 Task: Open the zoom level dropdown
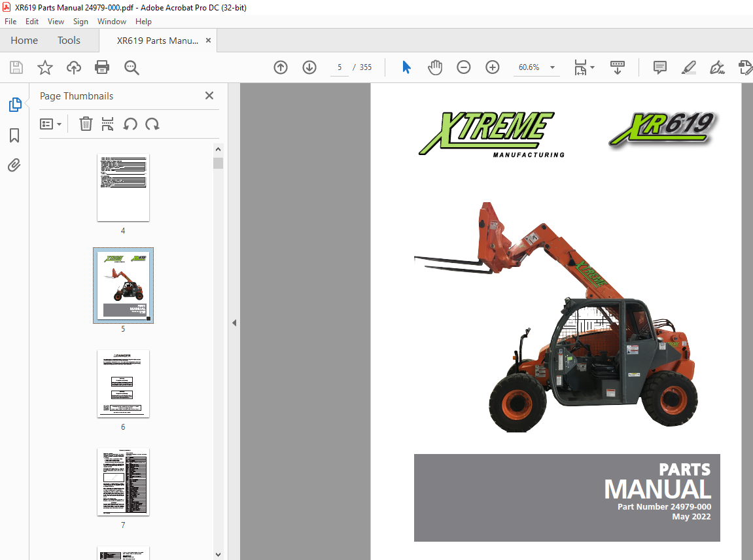tap(552, 67)
